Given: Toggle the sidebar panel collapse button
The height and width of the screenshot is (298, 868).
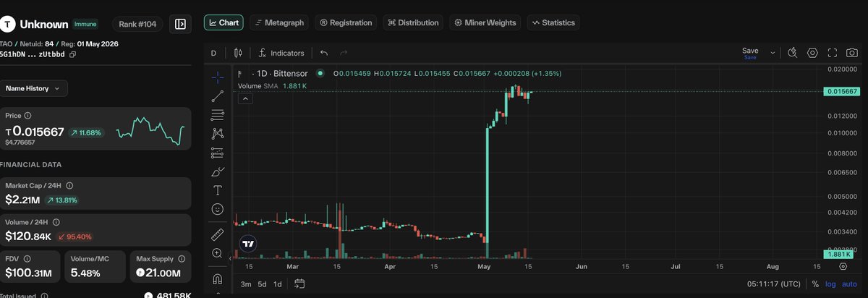Looking at the screenshot, I should (x=180, y=23).
